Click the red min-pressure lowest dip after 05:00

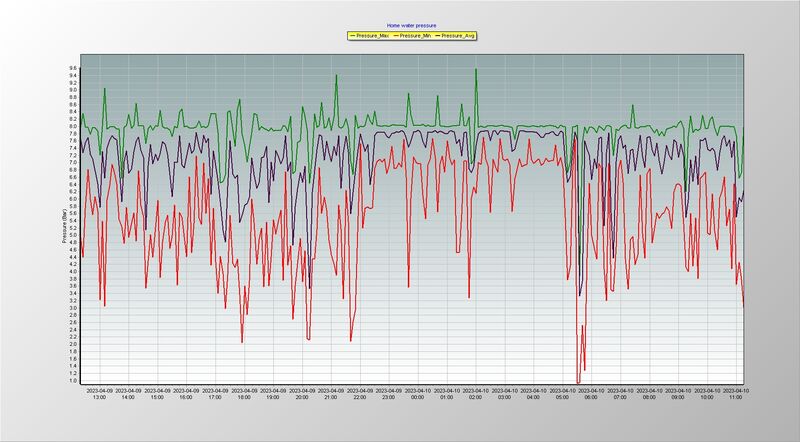(578, 382)
